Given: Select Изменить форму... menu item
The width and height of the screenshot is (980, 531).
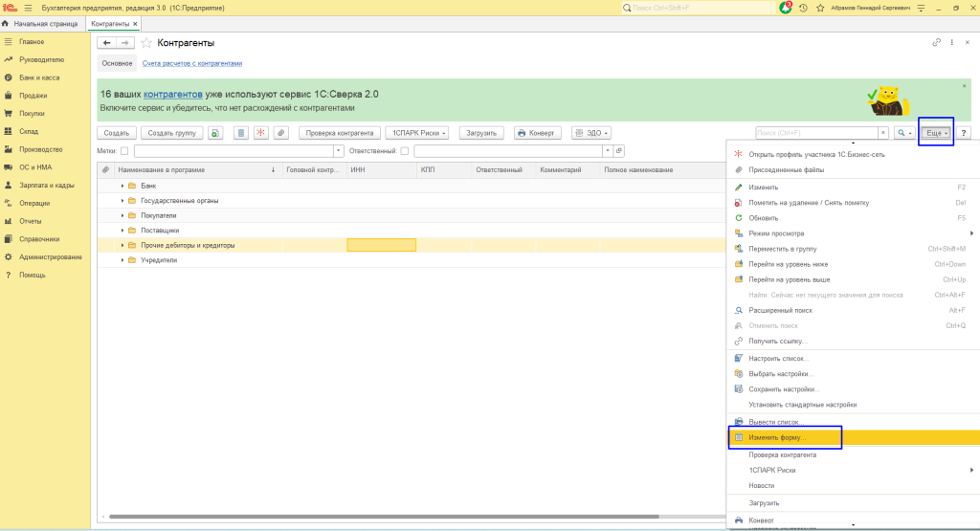Looking at the screenshot, I should click(778, 438).
